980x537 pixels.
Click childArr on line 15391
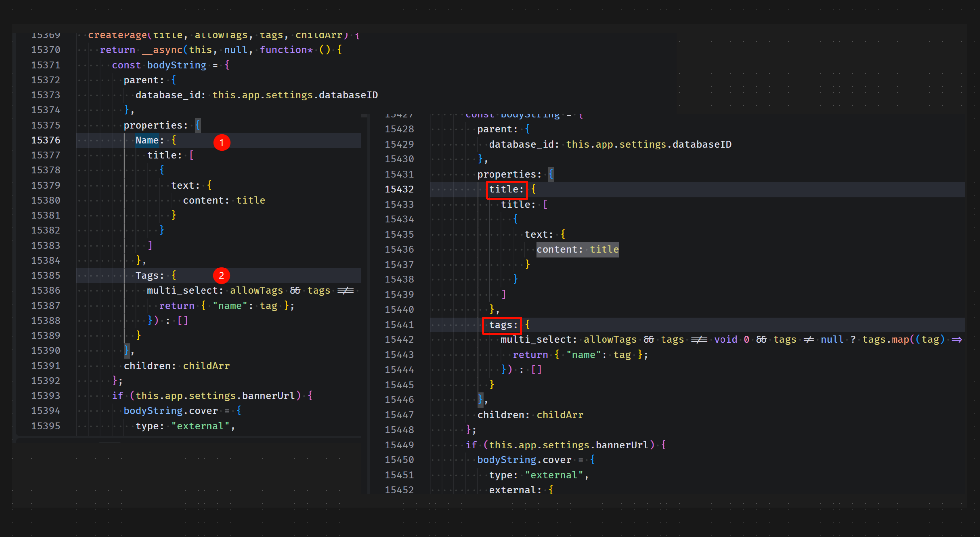click(x=206, y=366)
